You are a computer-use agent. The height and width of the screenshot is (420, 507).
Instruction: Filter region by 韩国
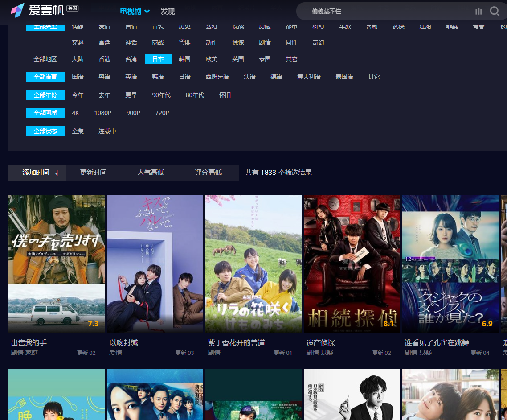click(x=184, y=59)
